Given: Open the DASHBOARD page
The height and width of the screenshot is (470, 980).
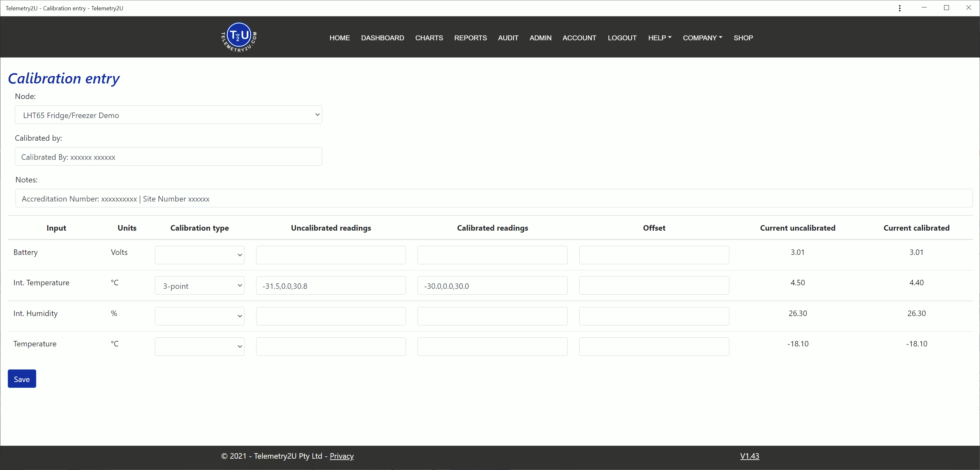Looking at the screenshot, I should click(x=382, y=38).
